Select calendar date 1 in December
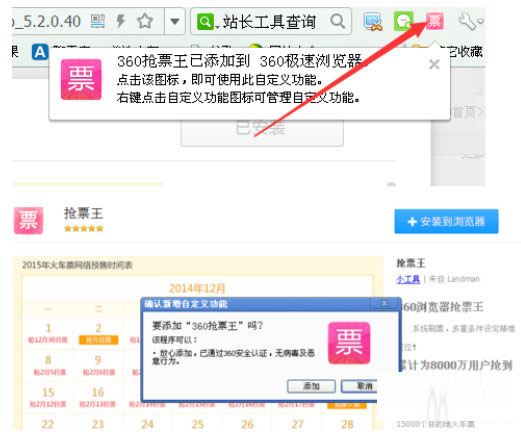The width and height of the screenshot is (521, 446). coord(48,328)
